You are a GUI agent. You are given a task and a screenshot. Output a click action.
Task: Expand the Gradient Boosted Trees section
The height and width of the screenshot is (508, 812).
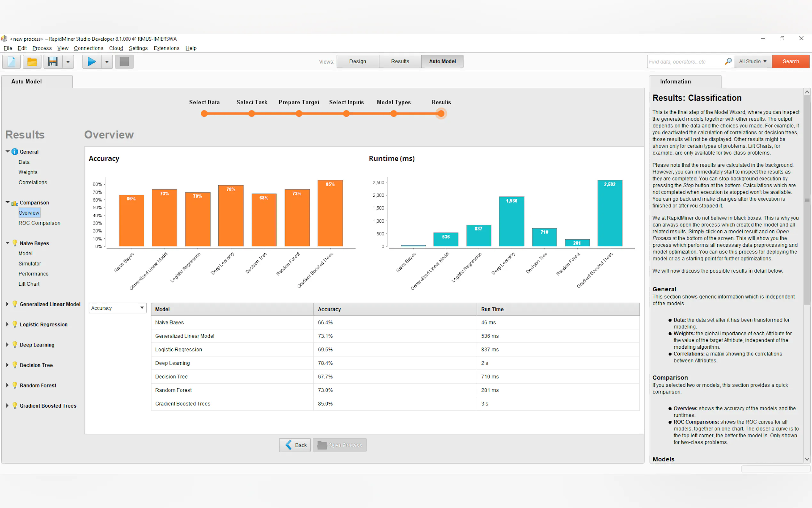tap(7, 406)
